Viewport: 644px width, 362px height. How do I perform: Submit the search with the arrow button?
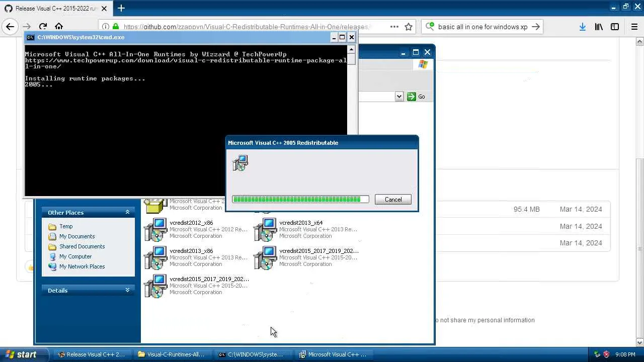536,27
